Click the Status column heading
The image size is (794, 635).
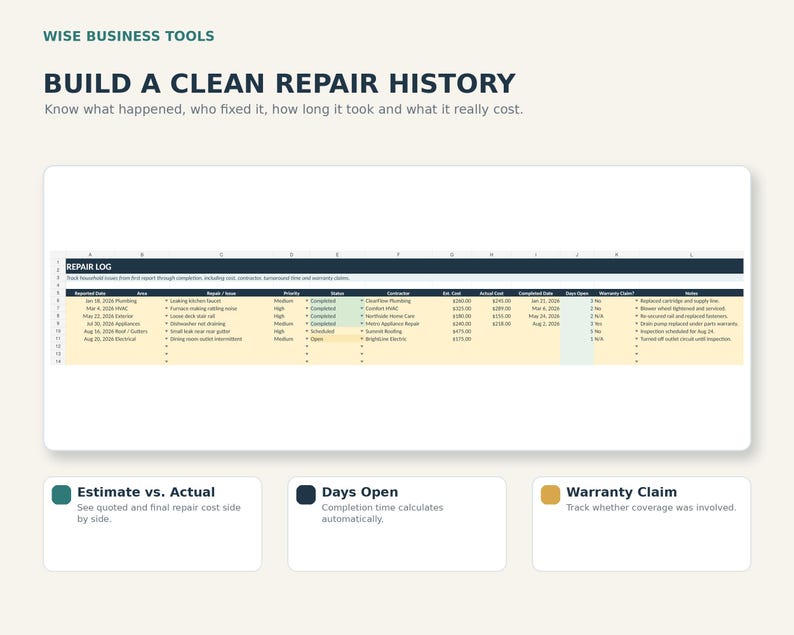point(337,293)
